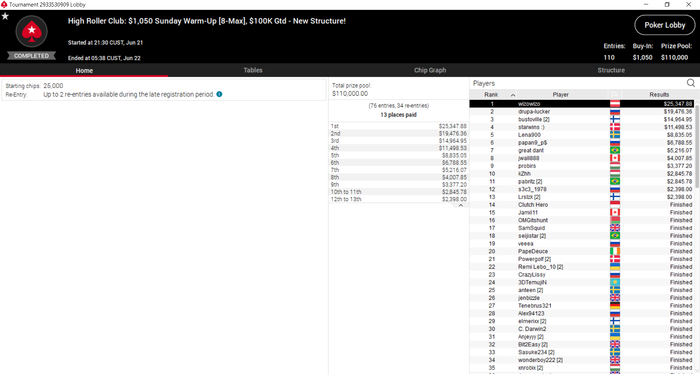Click the tournament window title bar icon

tap(4, 4)
